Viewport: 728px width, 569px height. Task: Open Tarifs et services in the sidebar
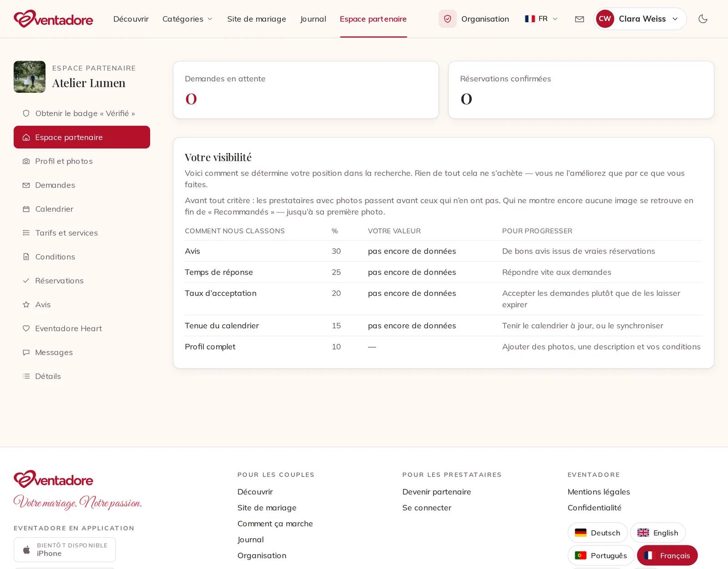(82, 233)
